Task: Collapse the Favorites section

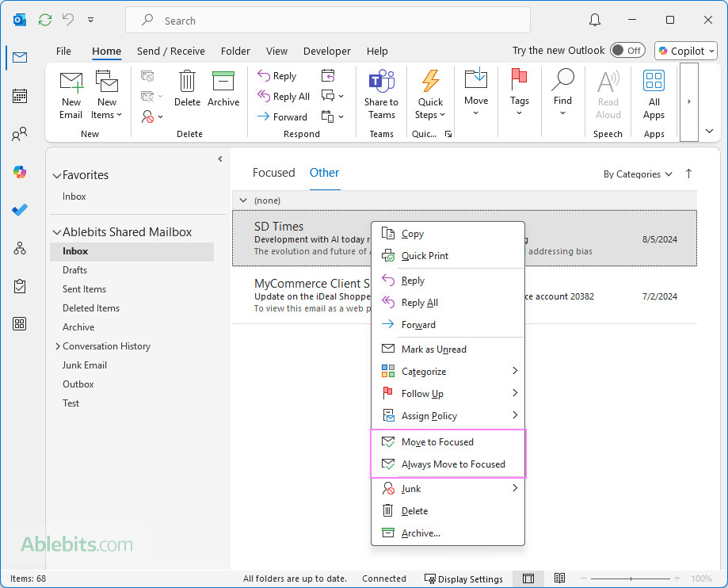Action: (57, 176)
